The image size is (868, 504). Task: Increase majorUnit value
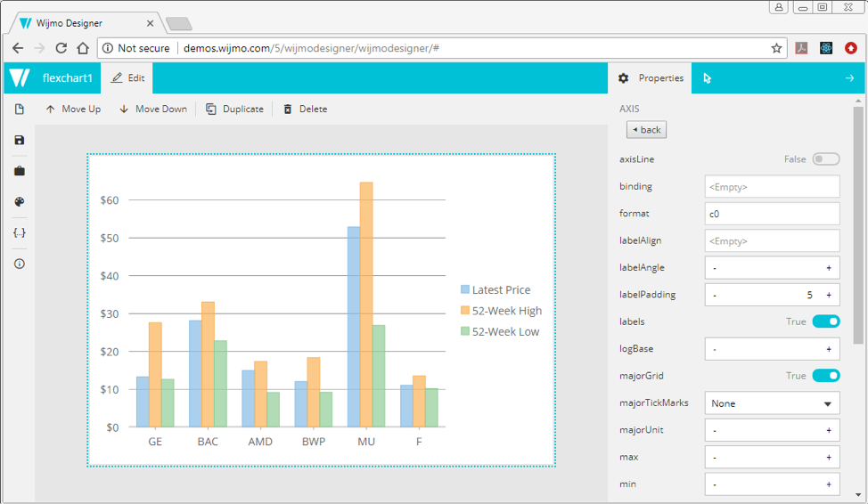[x=829, y=430]
